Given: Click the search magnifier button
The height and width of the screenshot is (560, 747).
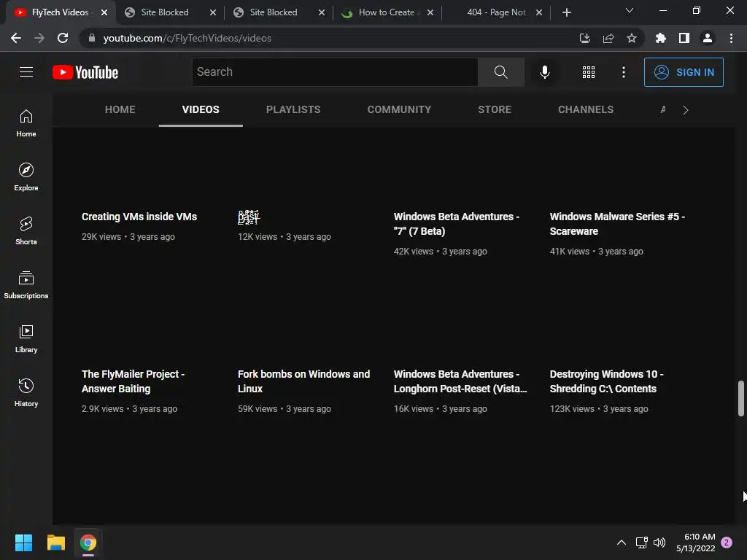Looking at the screenshot, I should 500,72.
